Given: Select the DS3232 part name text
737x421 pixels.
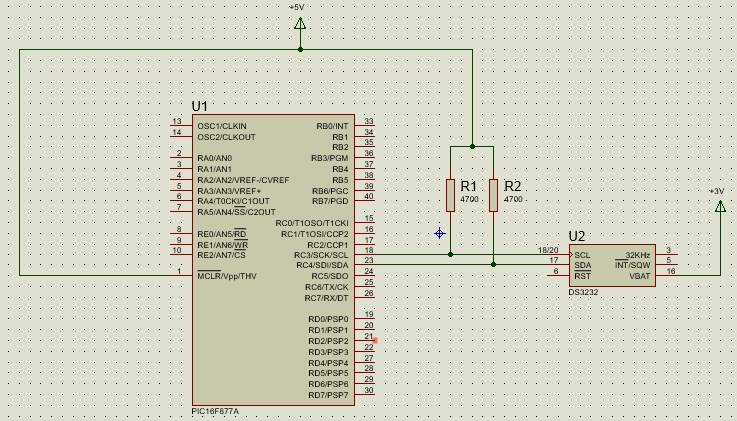Looking at the screenshot, I should click(583, 292).
